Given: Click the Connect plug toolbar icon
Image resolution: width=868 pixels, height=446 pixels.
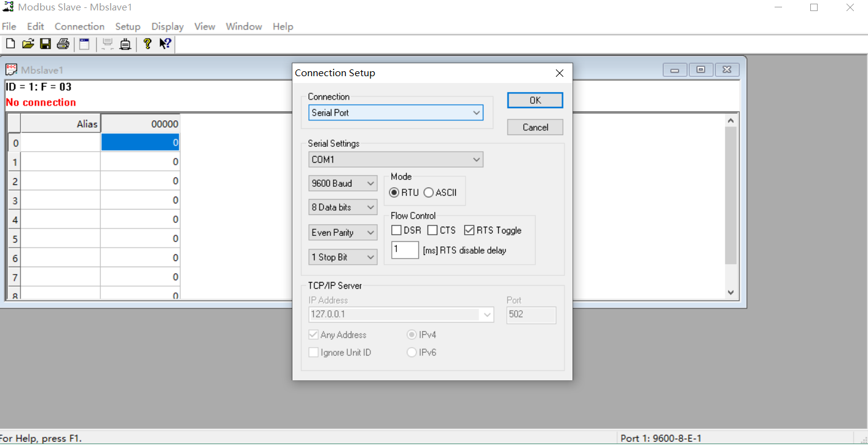Looking at the screenshot, I should (x=125, y=44).
